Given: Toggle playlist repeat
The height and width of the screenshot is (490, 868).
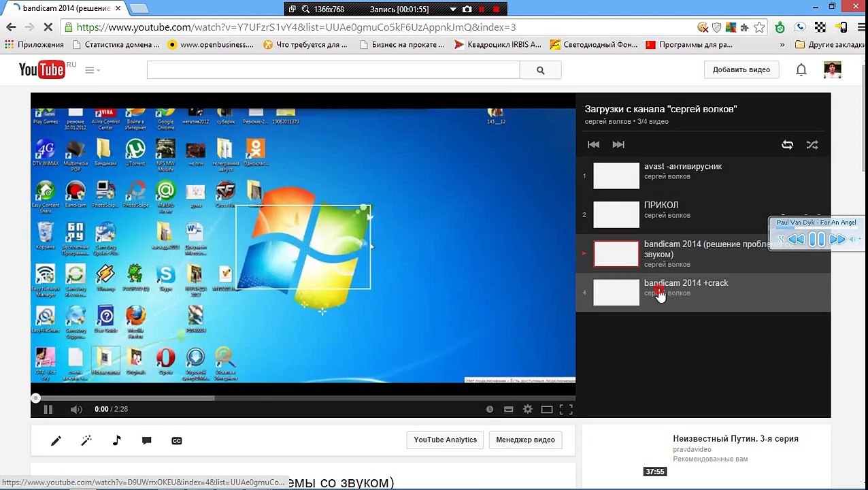Looking at the screenshot, I should tap(787, 145).
